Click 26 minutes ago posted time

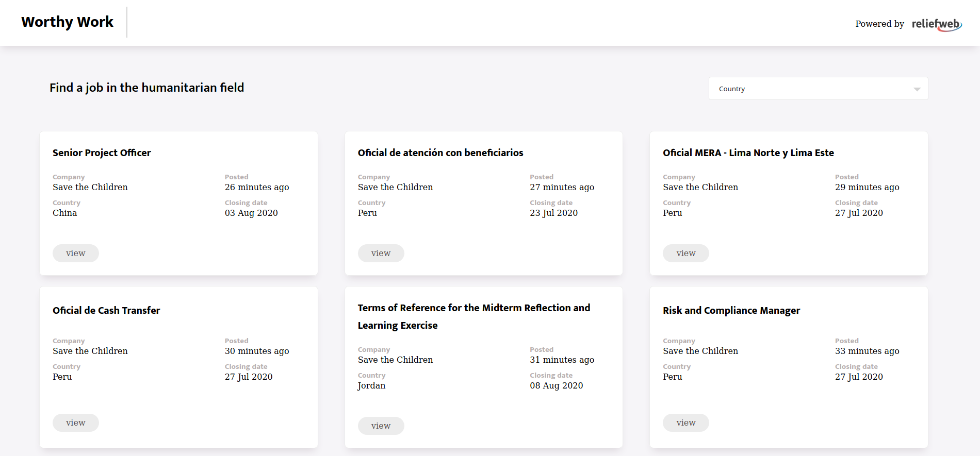pyautogui.click(x=257, y=187)
